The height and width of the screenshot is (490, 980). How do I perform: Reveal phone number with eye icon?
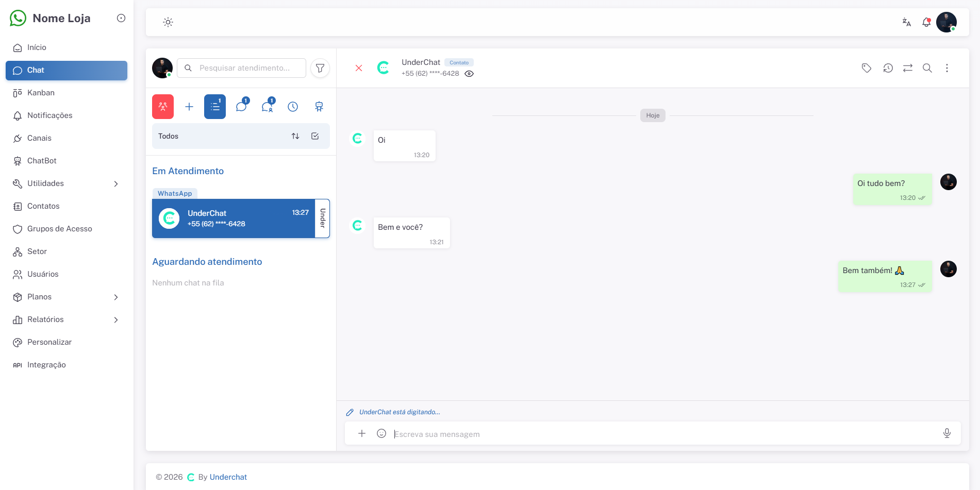click(469, 74)
